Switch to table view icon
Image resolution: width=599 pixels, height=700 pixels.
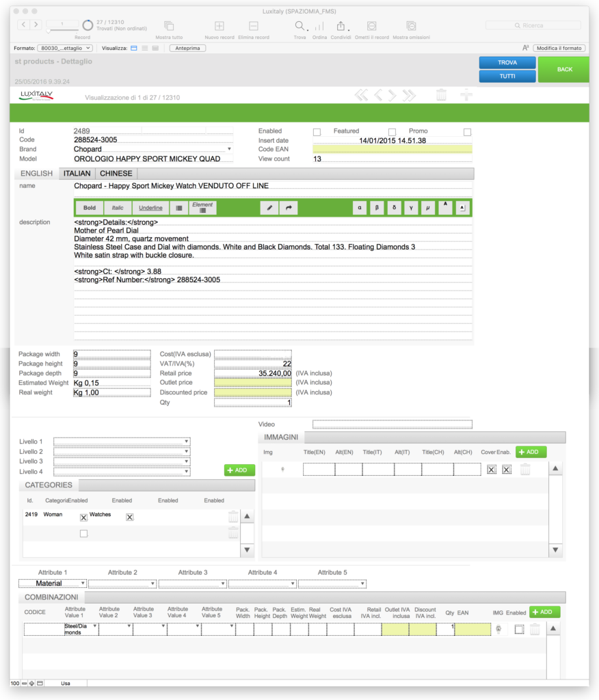click(155, 49)
